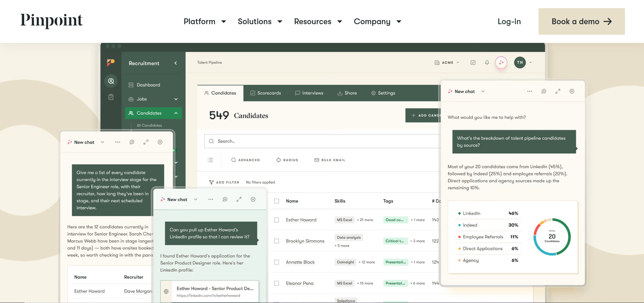
Task: Open the dropdown arrow beside TH avatar
Action: point(530,63)
